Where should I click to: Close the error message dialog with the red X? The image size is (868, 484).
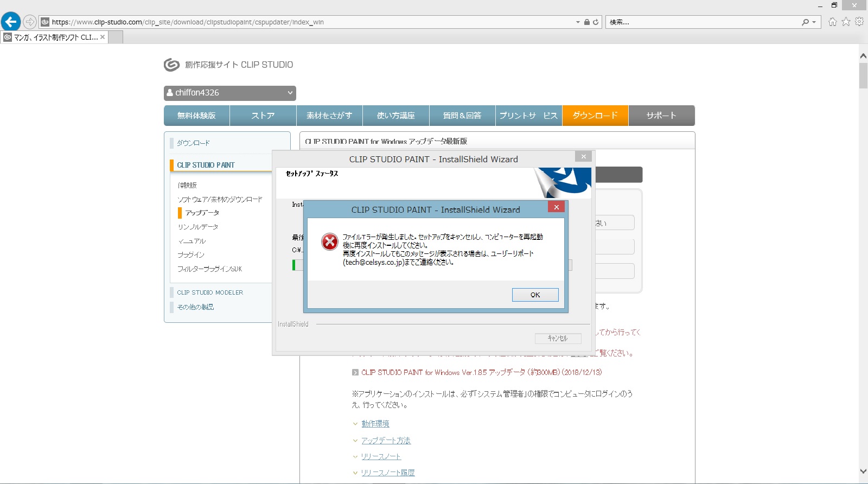pyautogui.click(x=556, y=207)
